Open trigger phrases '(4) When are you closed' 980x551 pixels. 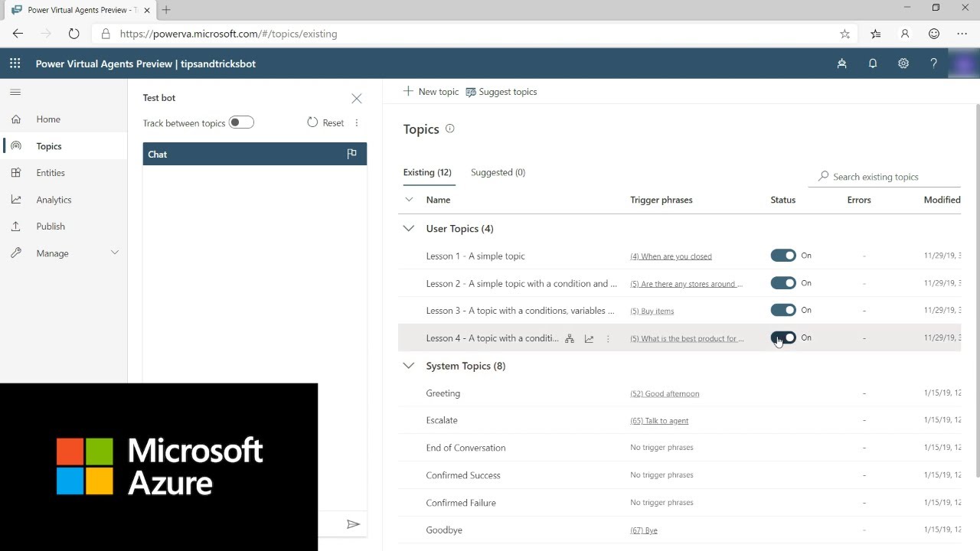671,256
